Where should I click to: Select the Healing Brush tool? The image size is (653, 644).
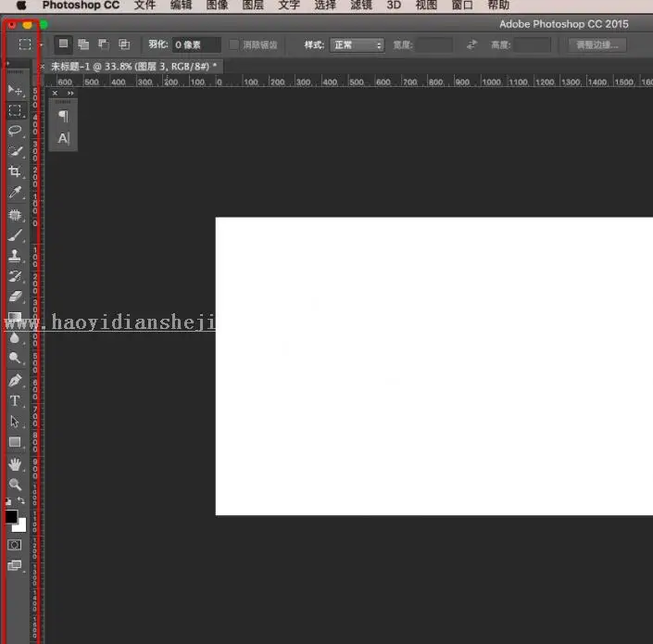[15, 215]
